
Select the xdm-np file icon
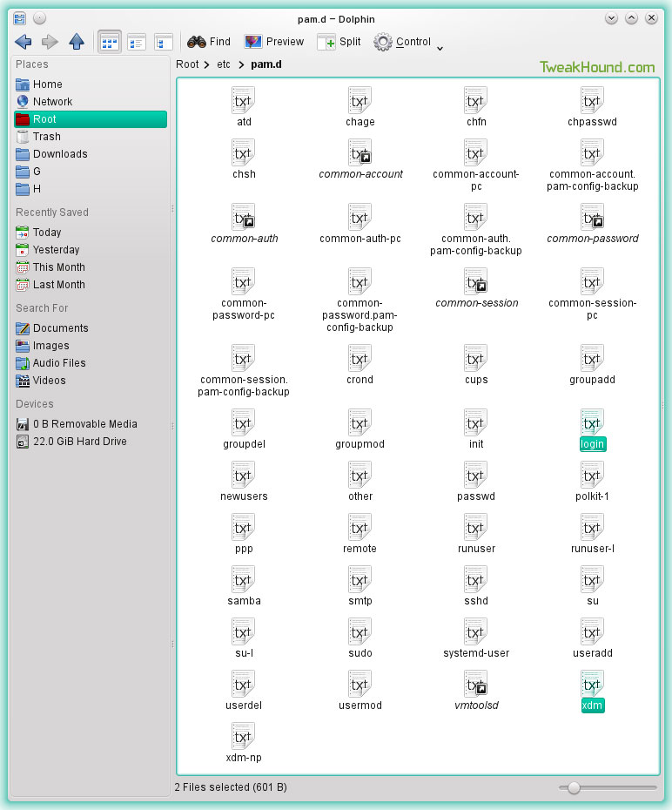[x=243, y=737]
